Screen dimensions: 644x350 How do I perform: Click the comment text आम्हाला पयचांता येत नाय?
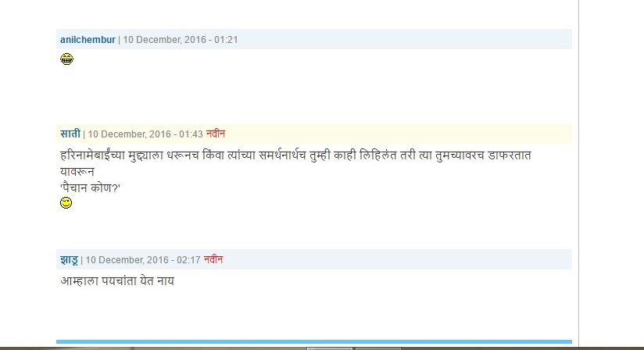coord(117,281)
